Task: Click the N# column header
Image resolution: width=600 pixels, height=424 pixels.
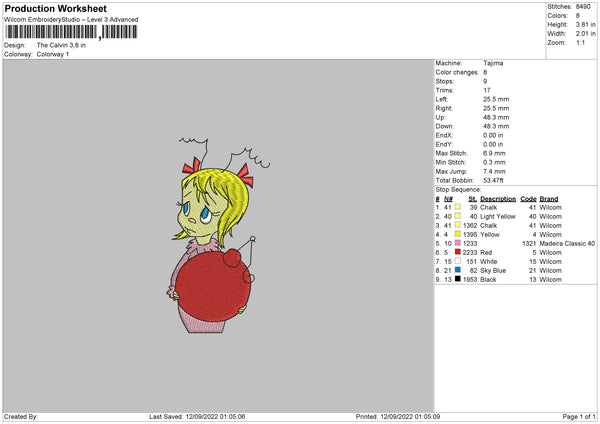Action: coord(448,199)
